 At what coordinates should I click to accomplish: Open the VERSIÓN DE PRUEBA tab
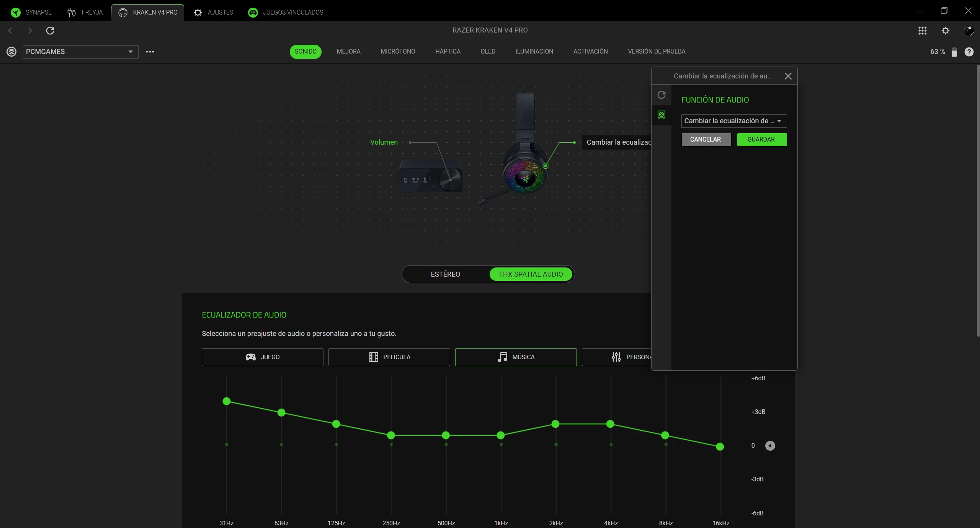(x=657, y=52)
